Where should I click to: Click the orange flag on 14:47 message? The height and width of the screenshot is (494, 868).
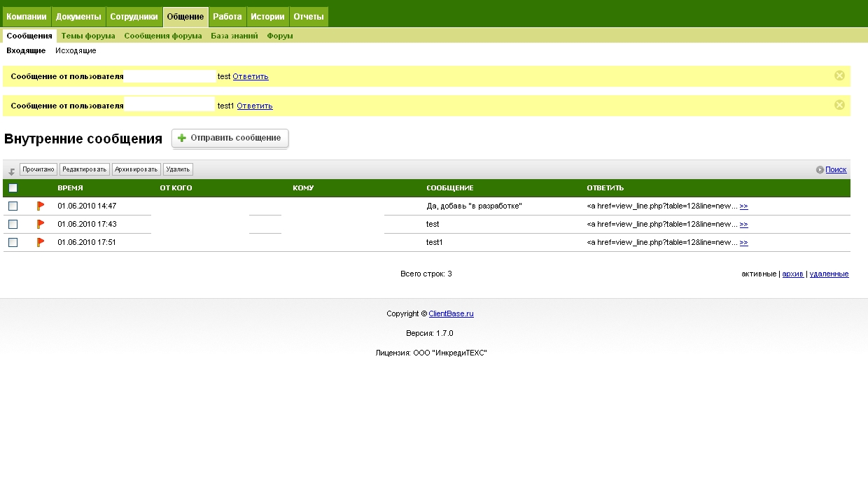41,206
